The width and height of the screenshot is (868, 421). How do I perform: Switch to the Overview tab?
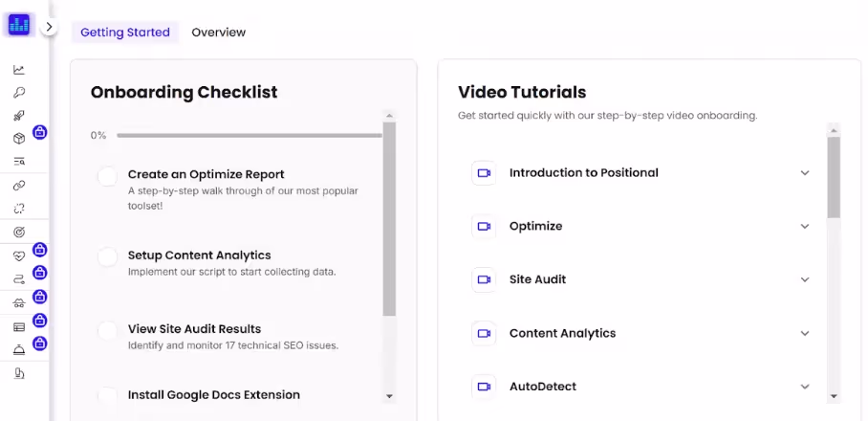point(219,33)
